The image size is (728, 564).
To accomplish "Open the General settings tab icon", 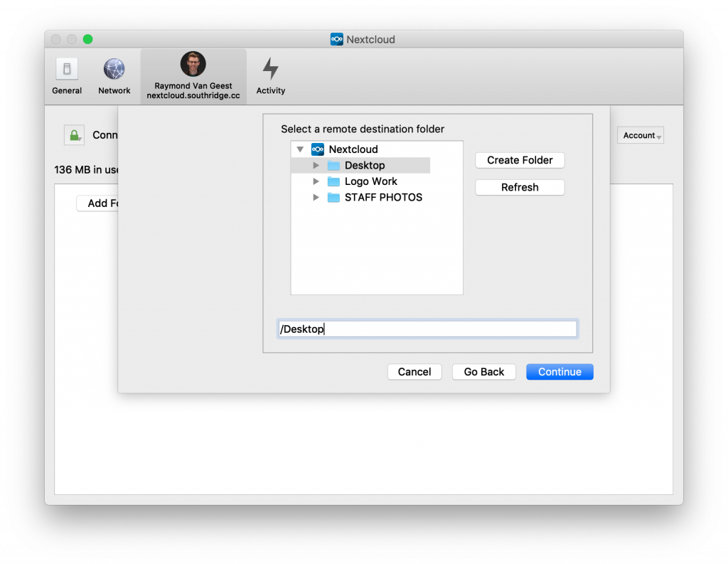I will point(67,70).
